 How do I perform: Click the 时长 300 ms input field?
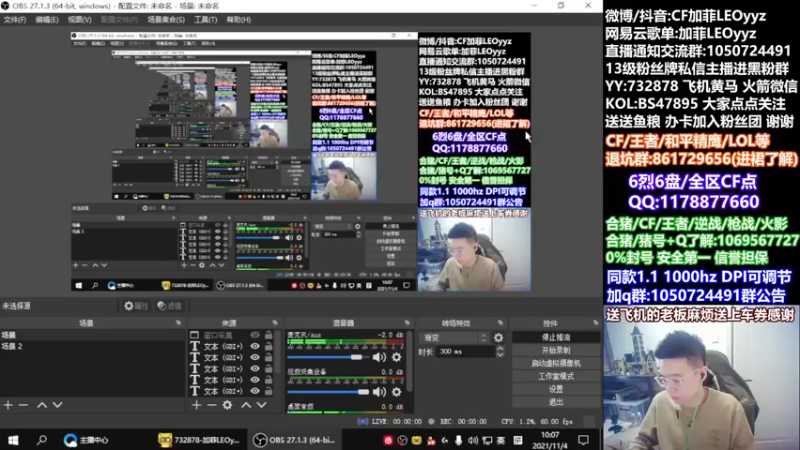point(465,352)
